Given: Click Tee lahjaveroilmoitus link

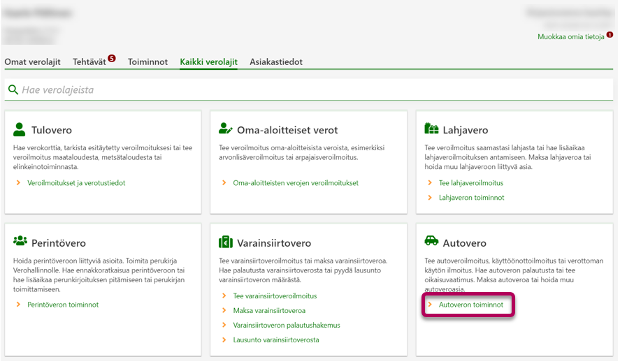Looking at the screenshot, I should (x=470, y=183).
